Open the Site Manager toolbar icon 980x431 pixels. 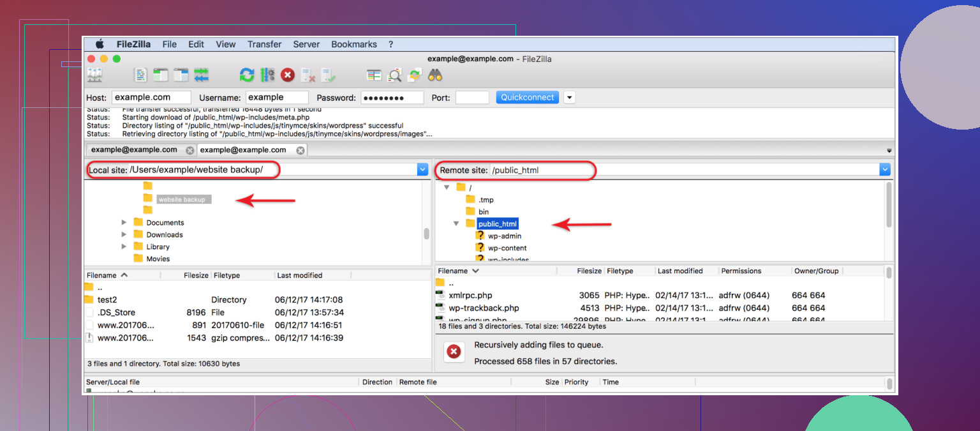(95, 75)
